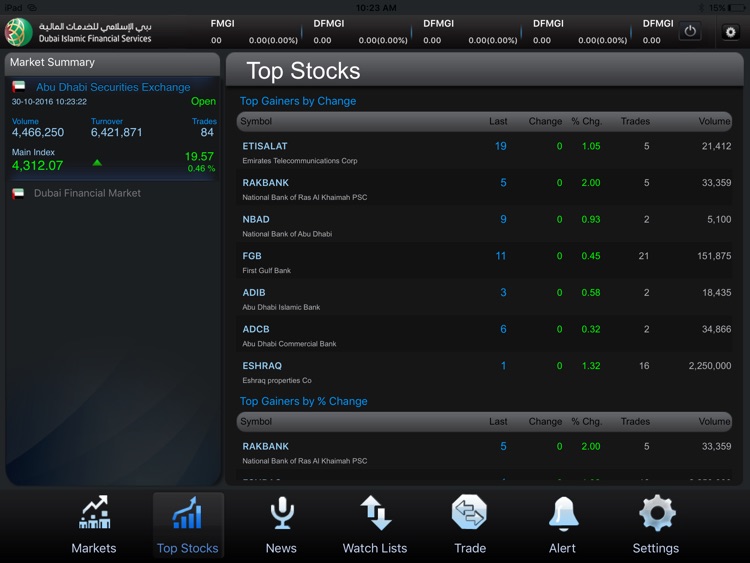
Task: Open RAKBANK row in Top Gainers by % Change
Action: tap(484, 451)
